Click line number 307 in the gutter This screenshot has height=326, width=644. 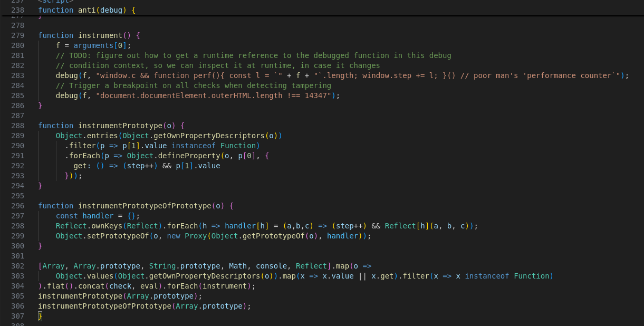tap(17, 316)
